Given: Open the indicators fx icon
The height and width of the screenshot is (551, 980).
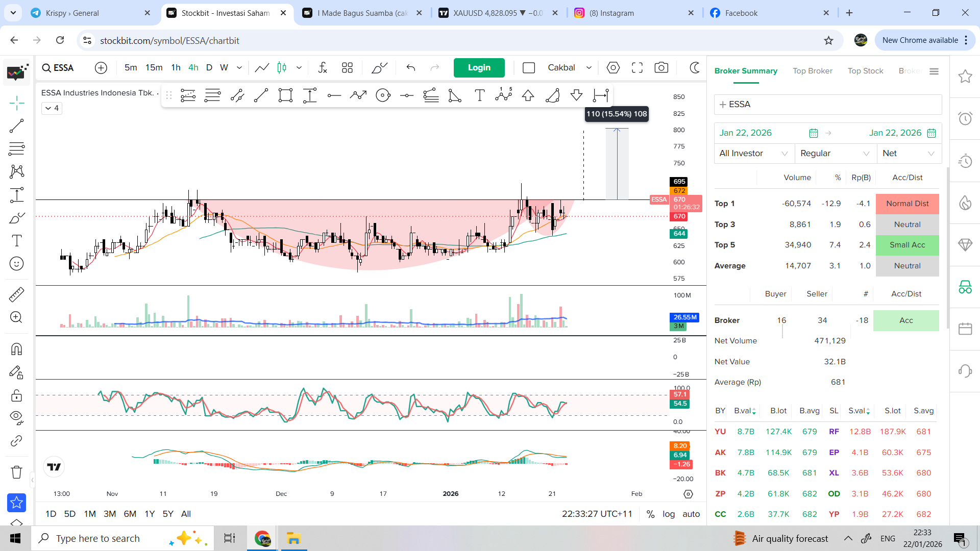Looking at the screenshot, I should click(x=323, y=68).
